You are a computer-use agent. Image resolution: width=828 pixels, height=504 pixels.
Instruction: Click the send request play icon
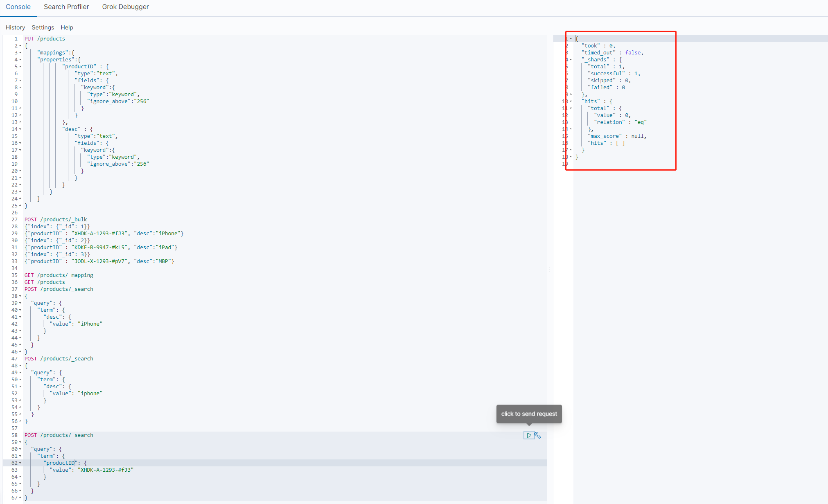tap(528, 435)
